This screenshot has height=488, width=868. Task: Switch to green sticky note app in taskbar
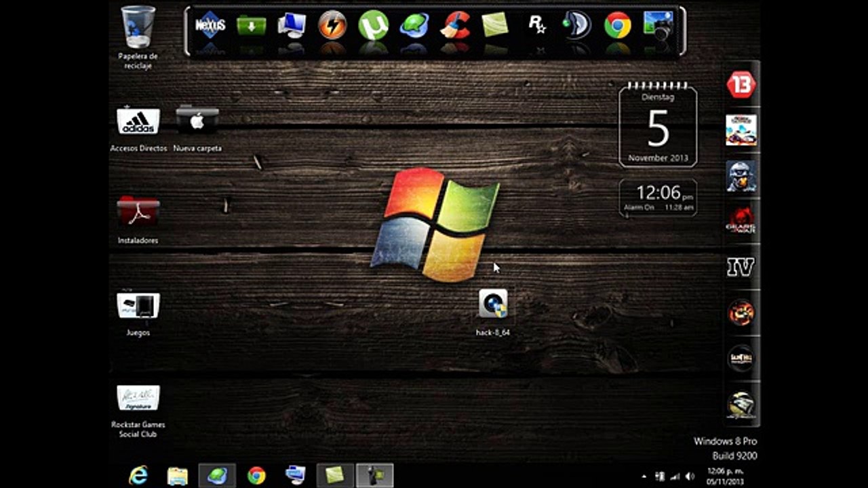coord(335,475)
